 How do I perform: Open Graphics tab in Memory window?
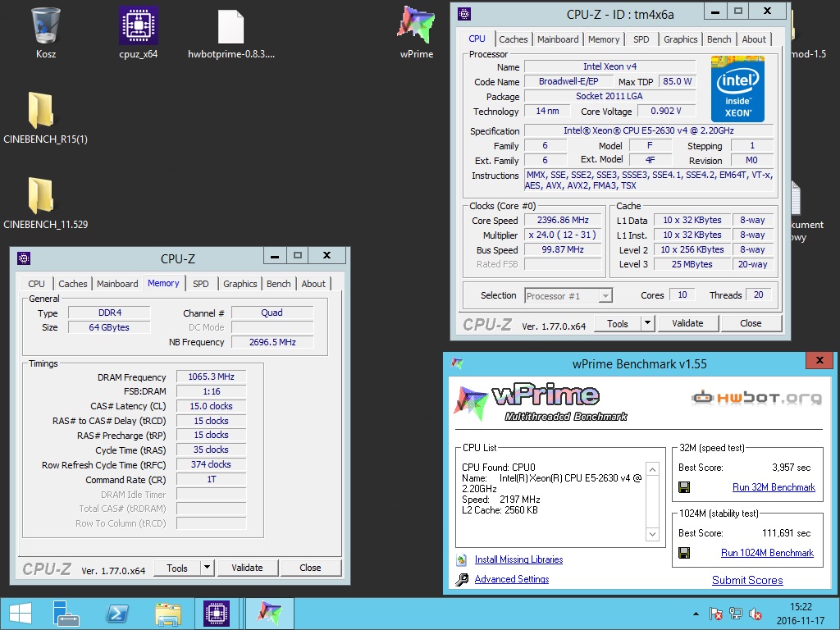(x=240, y=283)
